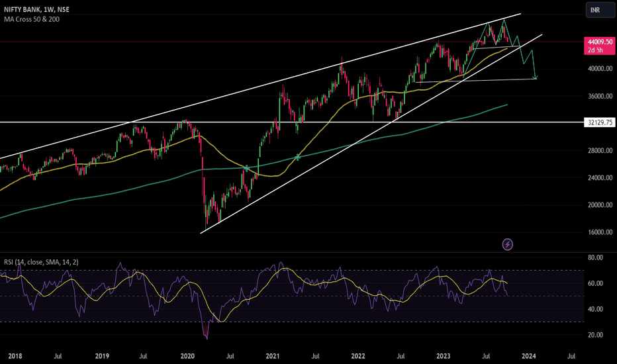Click the 2024 label on time axis
Viewport: 617px width, 364px height.
tap(529, 356)
